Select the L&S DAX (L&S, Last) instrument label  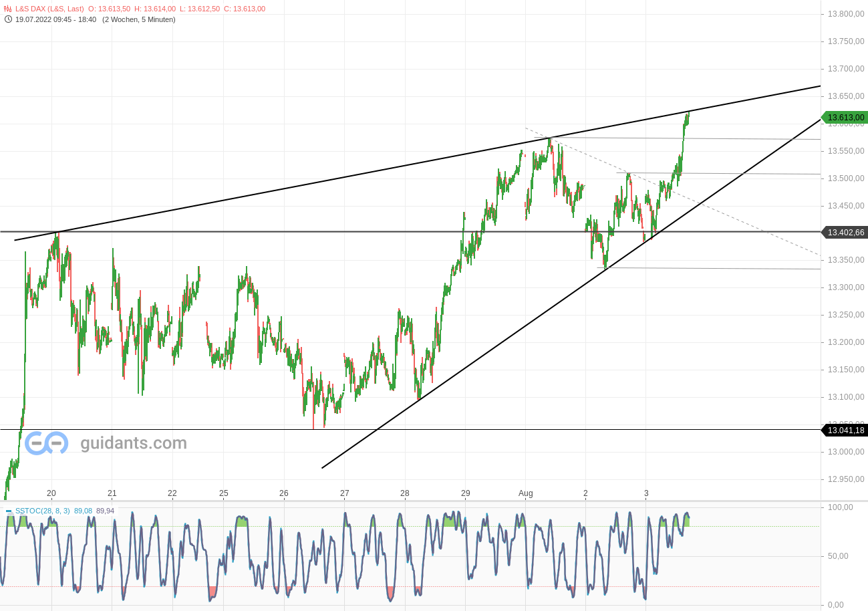pyautogui.click(x=50, y=9)
